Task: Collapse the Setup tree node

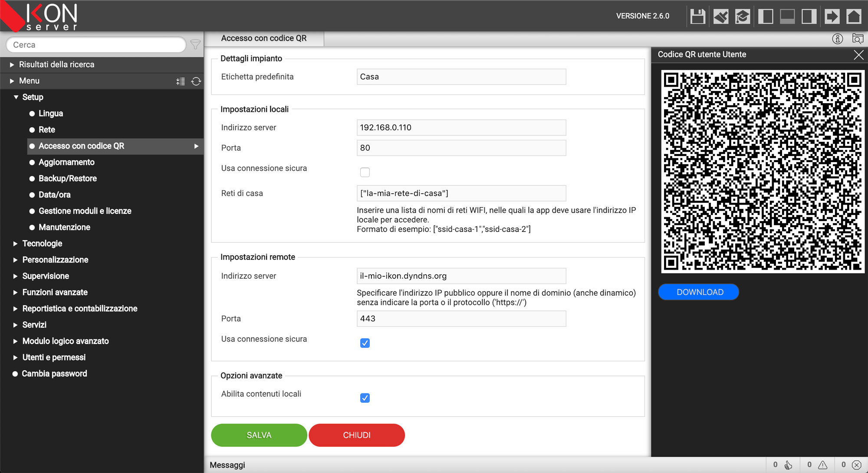Action: click(16, 97)
